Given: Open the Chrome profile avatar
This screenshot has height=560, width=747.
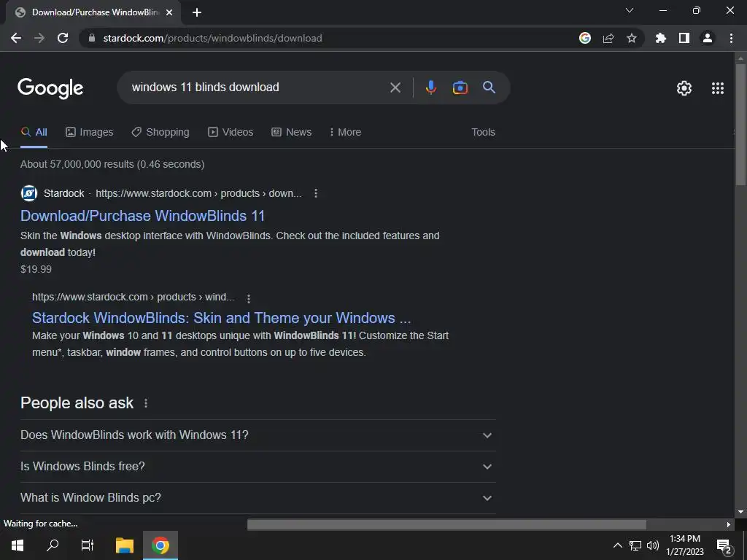Looking at the screenshot, I should (708, 38).
